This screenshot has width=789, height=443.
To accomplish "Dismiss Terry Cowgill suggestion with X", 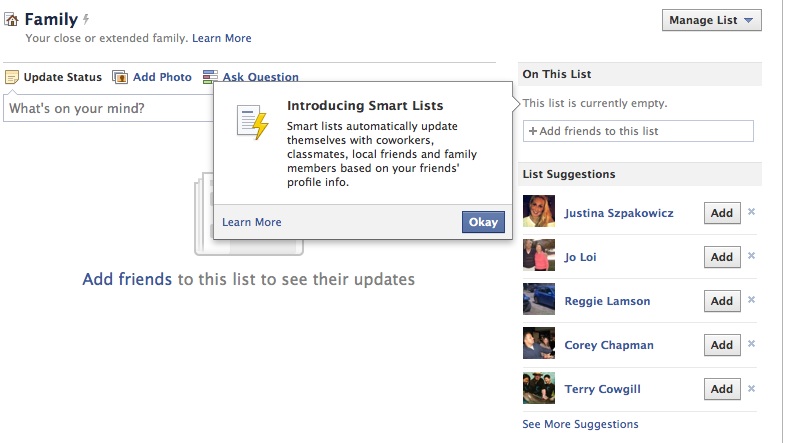I will (x=751, y=388).
